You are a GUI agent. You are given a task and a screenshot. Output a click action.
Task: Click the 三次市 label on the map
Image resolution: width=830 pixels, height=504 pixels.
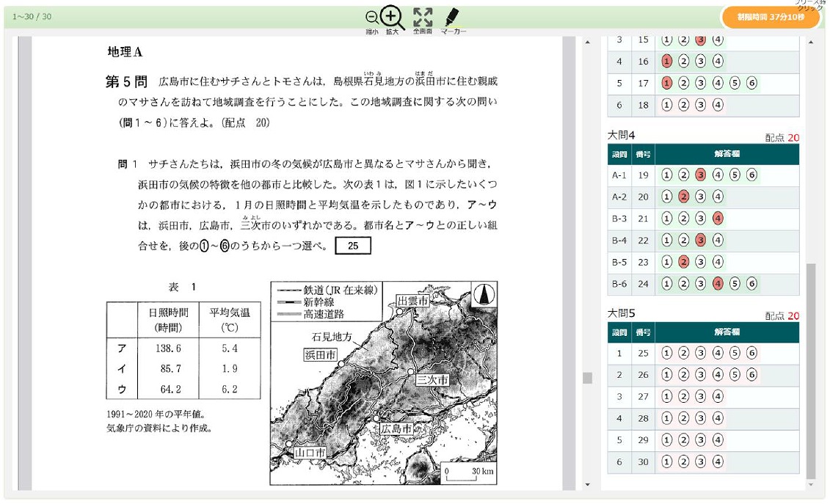(432, 380)
